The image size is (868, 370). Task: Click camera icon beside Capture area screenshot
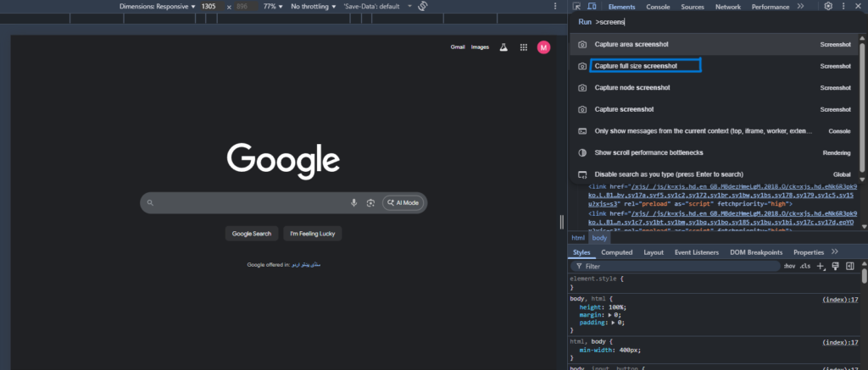pyautogui.click(x=582, y=44)
